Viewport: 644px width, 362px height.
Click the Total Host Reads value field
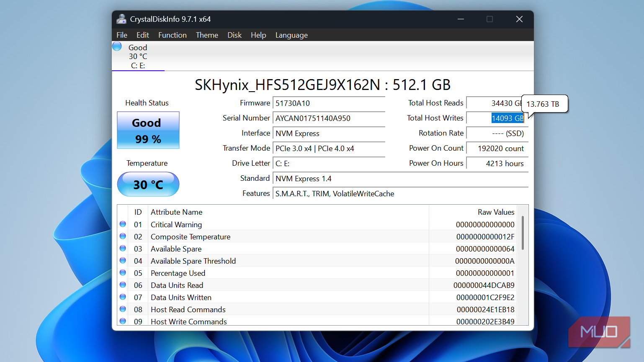[x=494, y=103]
